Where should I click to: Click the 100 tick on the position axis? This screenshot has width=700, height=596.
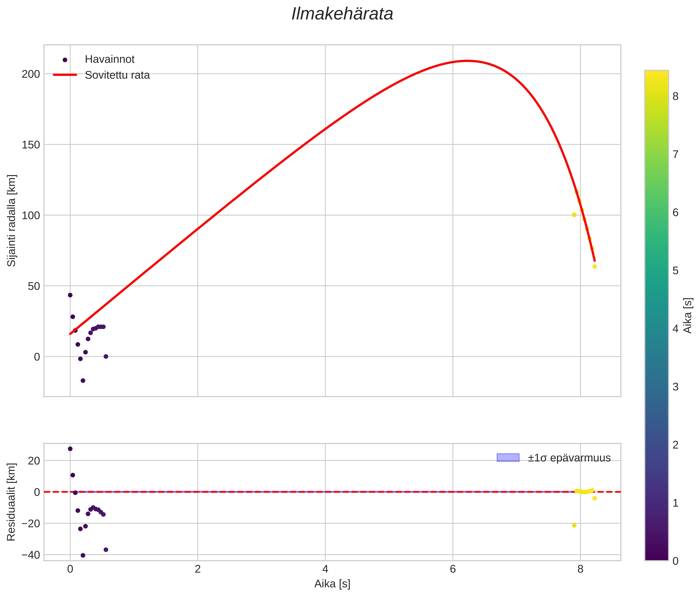coord(31,215)
